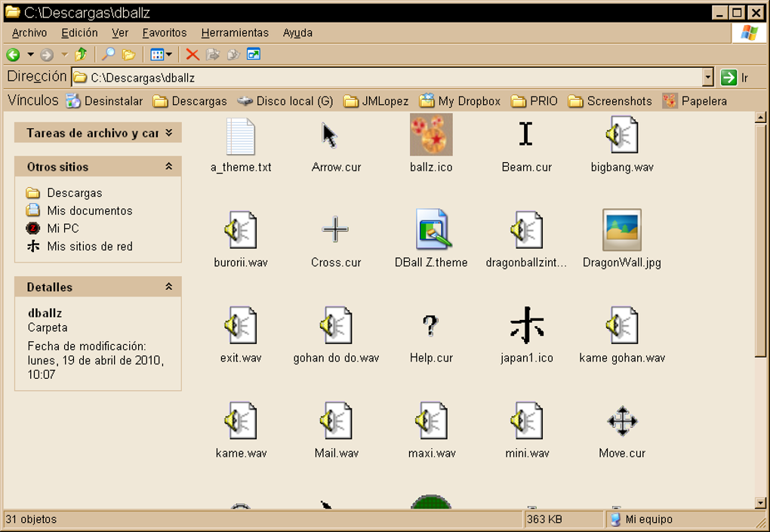Select the a_theme.txt file
Screen dimensions: 770x532
click(x=241, y=146)
